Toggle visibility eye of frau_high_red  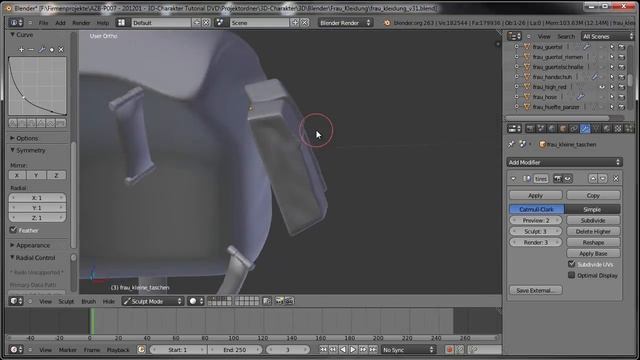pyautogui.click(x=602, y=87)
